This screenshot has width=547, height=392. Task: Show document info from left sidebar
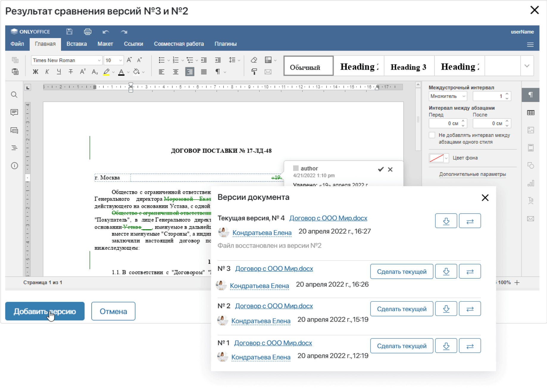14,166
